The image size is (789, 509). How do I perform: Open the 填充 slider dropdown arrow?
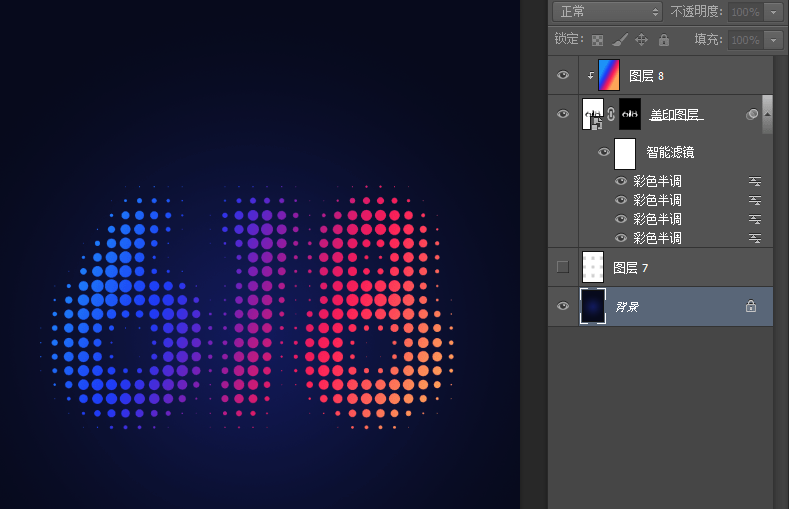tap(773, 40)
